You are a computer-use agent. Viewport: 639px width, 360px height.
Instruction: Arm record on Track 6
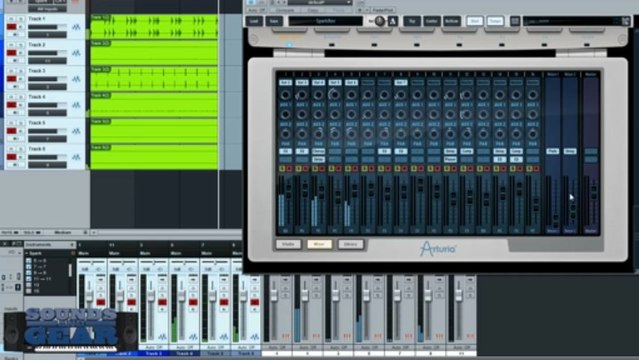pyautogui.click(x=11, y=157)
